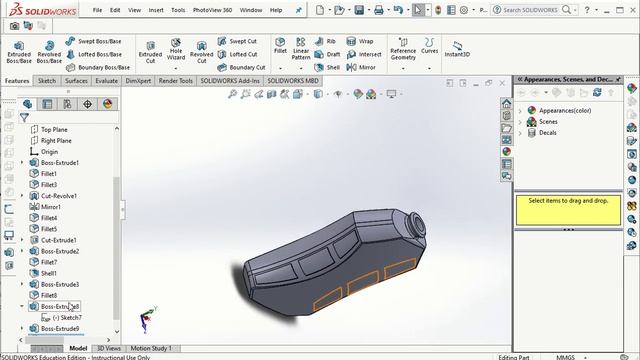Open the ConfigurationManager tab
The width and height of the screenshot is (640, 360).
[x=67, y=104]
